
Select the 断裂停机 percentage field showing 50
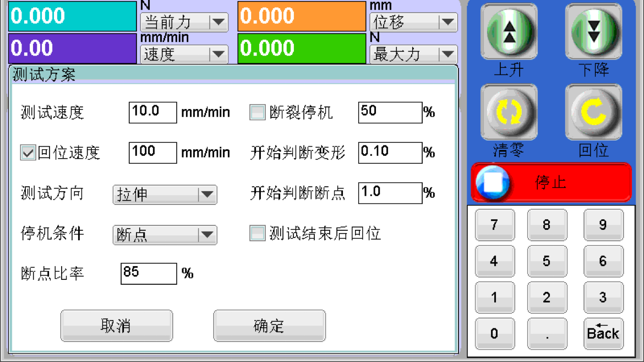pos(390,112)
